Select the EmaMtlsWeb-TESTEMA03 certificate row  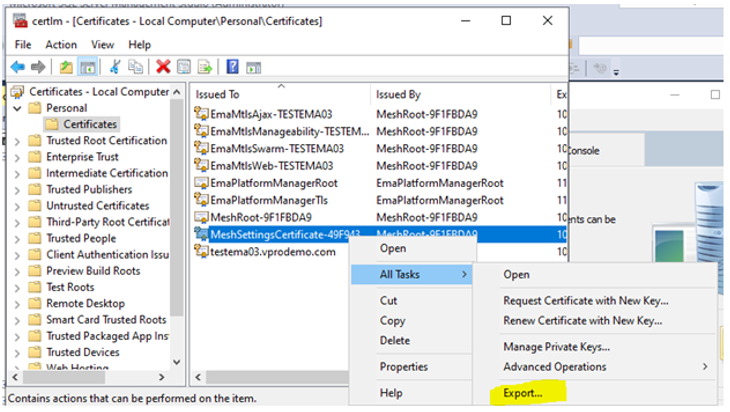click(x=379, y=166)
